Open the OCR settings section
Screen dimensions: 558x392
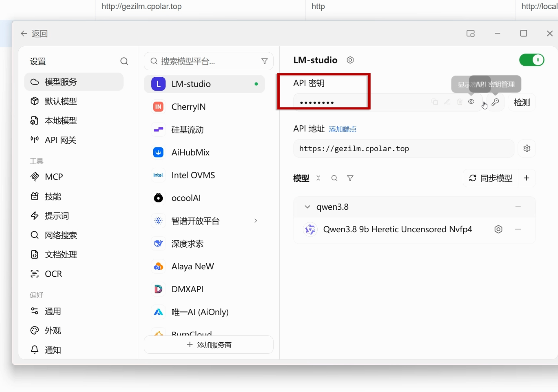tap(74, 274)
